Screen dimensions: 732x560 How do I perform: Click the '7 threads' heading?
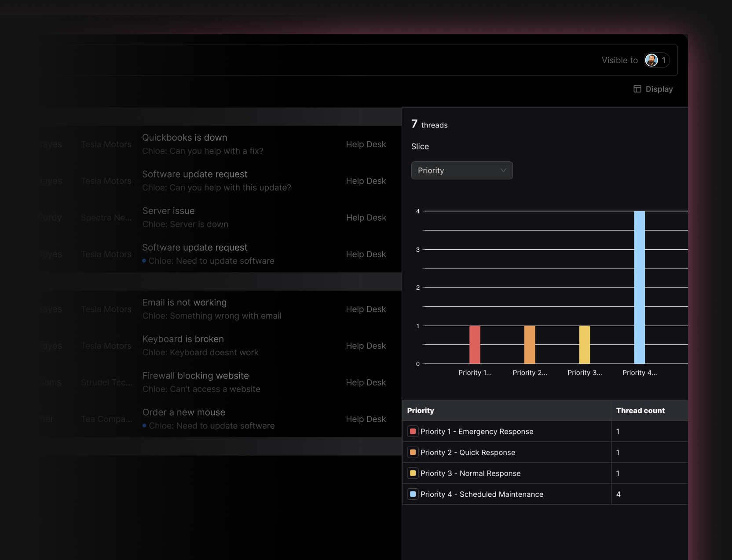click(x=429, y=124)
